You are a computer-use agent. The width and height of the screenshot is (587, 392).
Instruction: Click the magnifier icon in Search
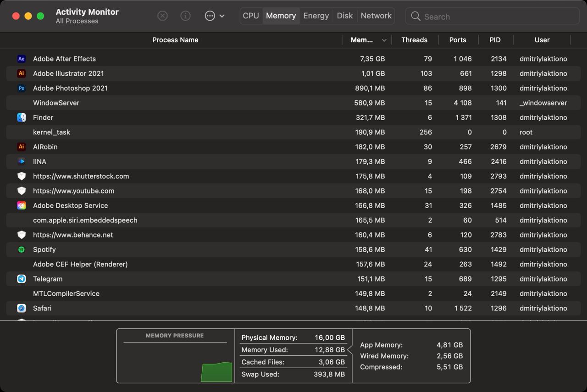(415, 16)
